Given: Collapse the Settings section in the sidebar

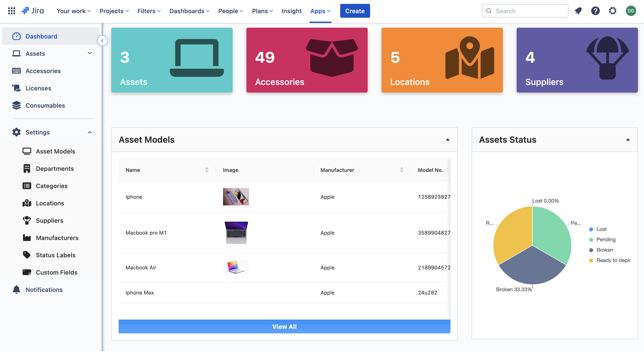Looking at the screenshot, I should point(89,132).
